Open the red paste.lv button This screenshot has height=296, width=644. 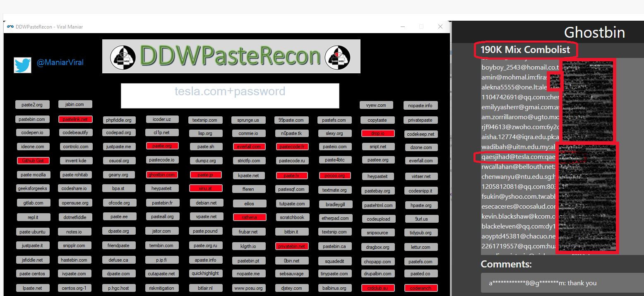point(292,176)
